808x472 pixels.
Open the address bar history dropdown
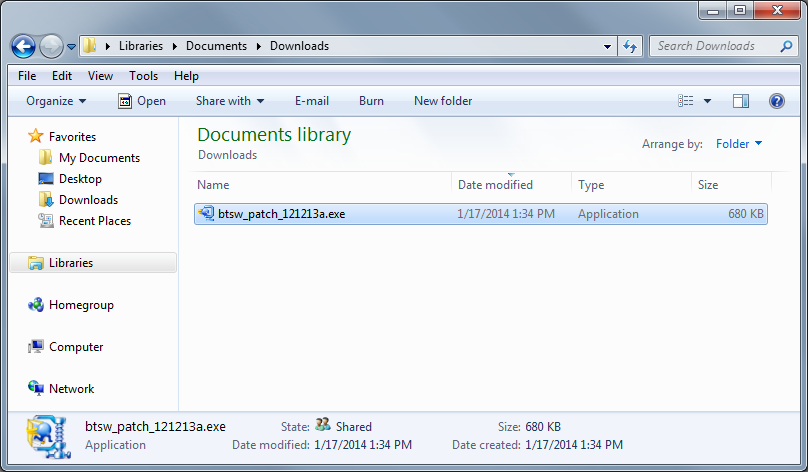607,46
